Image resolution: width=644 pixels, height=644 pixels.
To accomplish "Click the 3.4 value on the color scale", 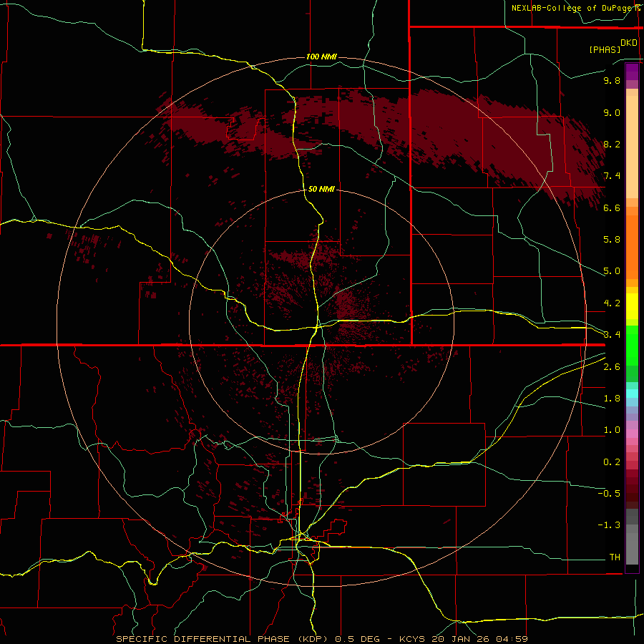I will pos(612,335).
